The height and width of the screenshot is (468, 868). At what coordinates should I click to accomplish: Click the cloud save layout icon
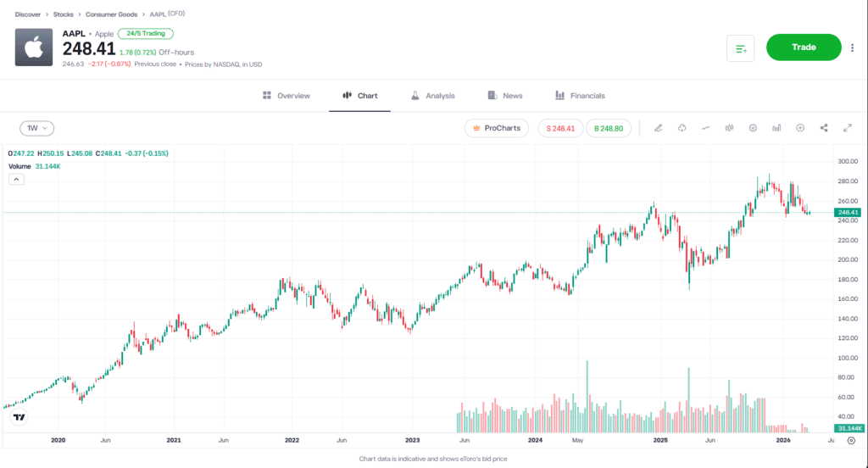point(682,128)
